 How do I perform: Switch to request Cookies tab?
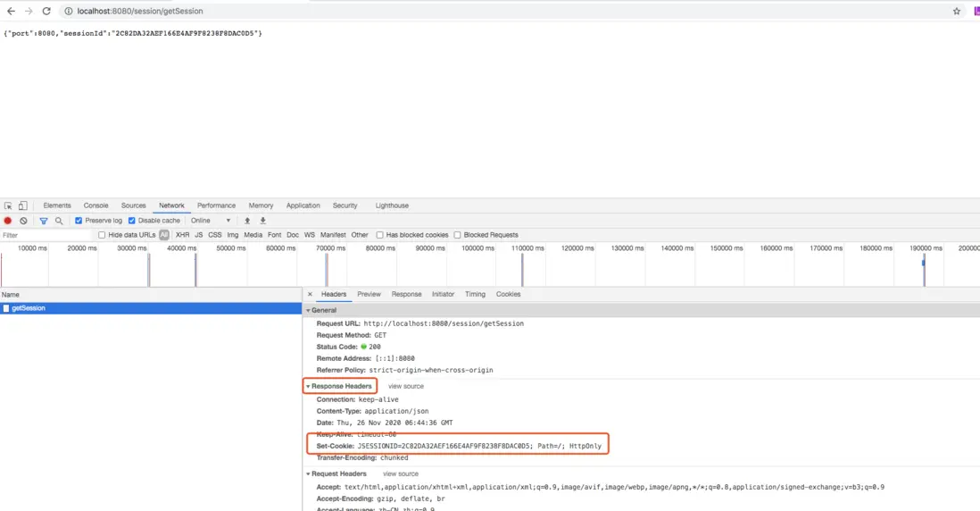(x=508, y=294)
